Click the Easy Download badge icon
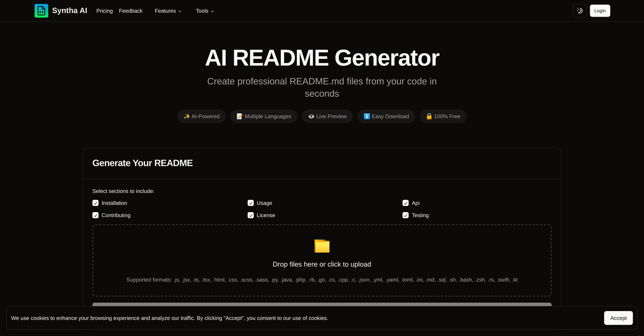The image size is (644, 336). pos(367,116)
